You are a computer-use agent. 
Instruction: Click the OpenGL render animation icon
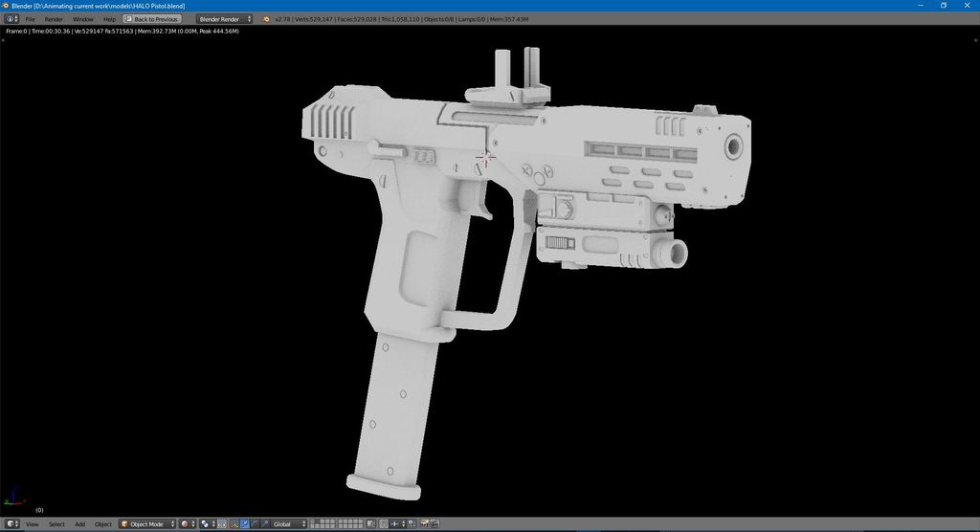tap(434, 524)
